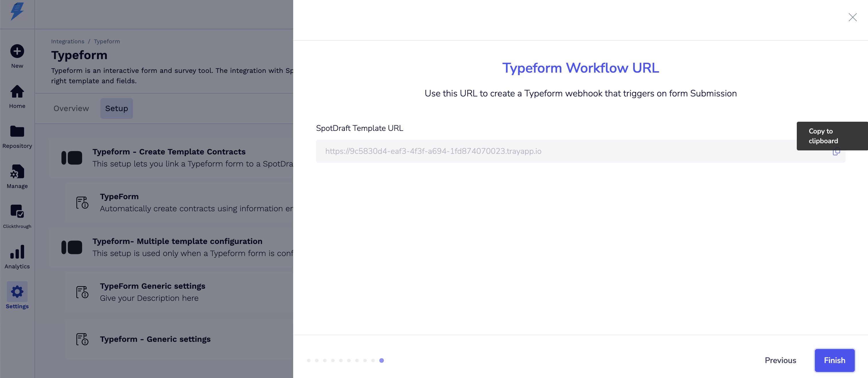This screenshot has width=868, height=378.
Task: Open Clickthrough from the sidebar
Action: [x=17, y=212]
